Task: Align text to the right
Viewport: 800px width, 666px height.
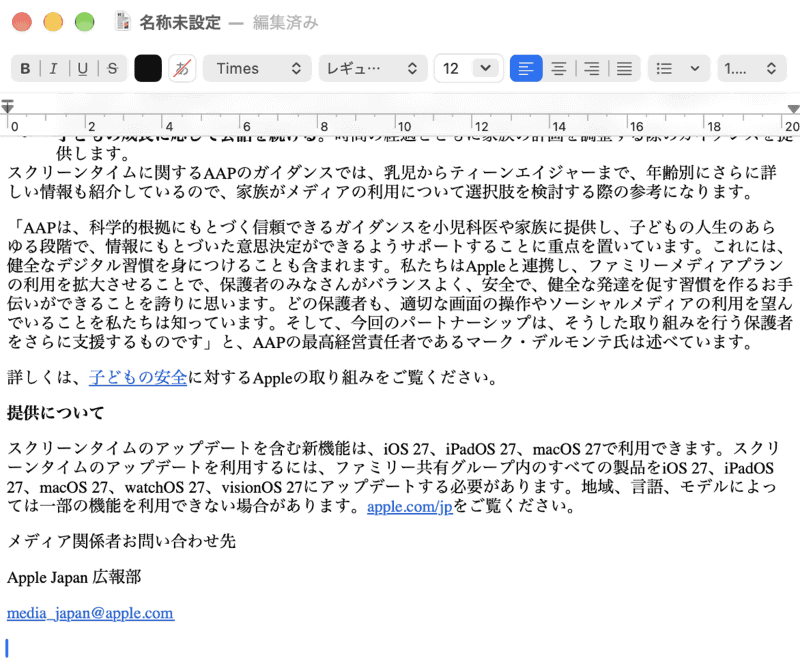Action: click(591, 68)
